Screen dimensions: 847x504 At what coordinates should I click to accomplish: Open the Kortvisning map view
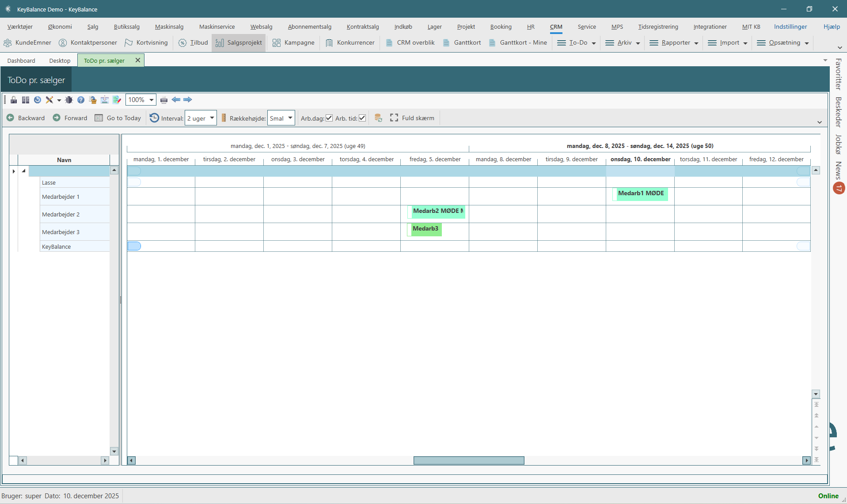[146, 43]
